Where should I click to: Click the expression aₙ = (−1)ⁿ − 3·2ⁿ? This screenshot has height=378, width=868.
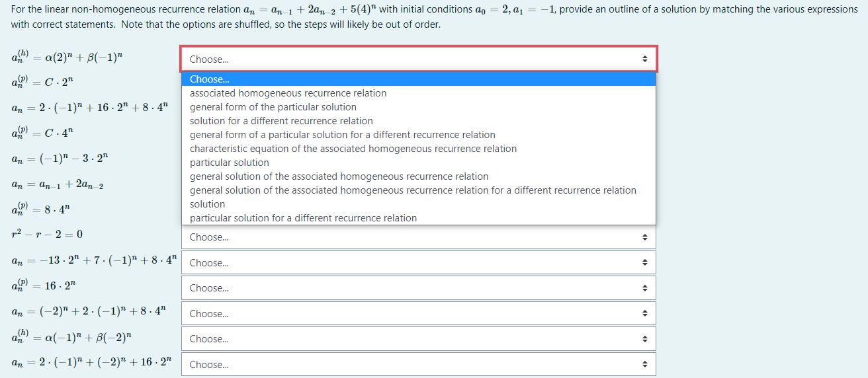click(60, 159)
